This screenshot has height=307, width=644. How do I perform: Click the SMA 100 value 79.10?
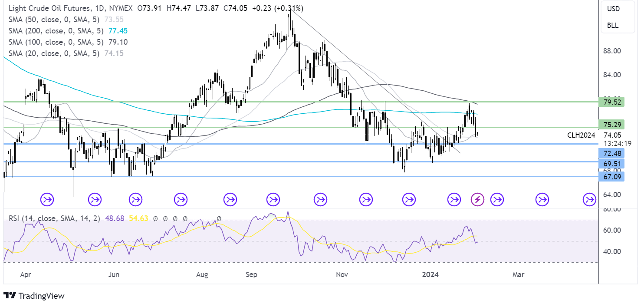(118, 42)
